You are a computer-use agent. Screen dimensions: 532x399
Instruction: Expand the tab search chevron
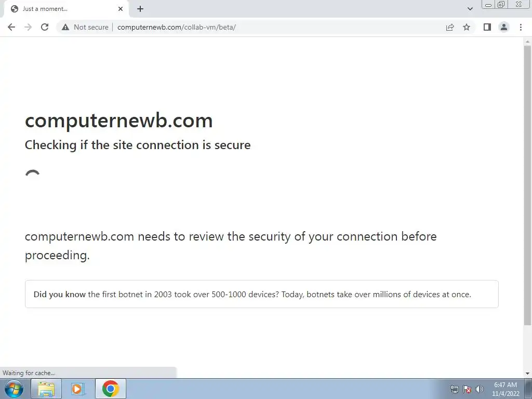coord(470,9)
